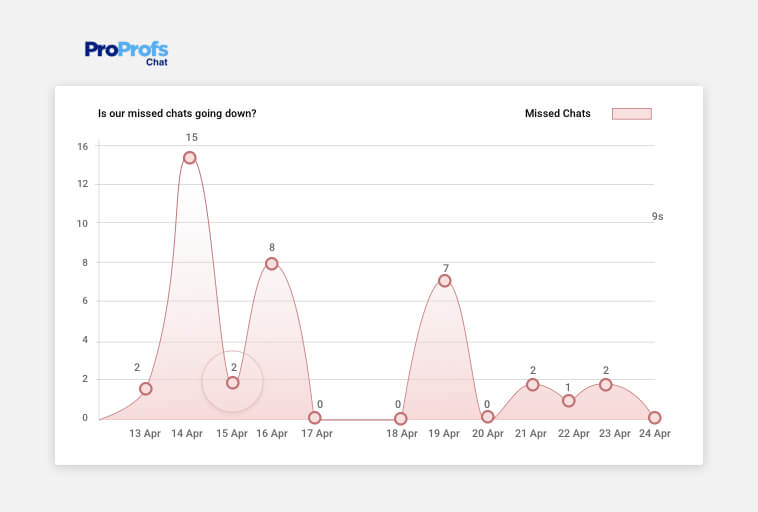The height and width of the screenshot is (512, 758).
Task: Click the y-axis label '12'
Action: (83, 184)
